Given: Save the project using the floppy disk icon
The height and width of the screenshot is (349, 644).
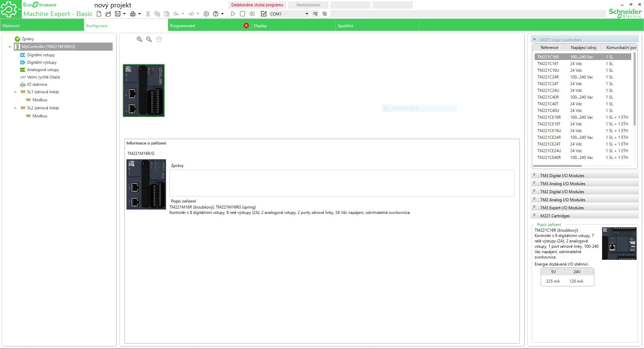Looking at the screenshot, I should [x=118, y=14].
